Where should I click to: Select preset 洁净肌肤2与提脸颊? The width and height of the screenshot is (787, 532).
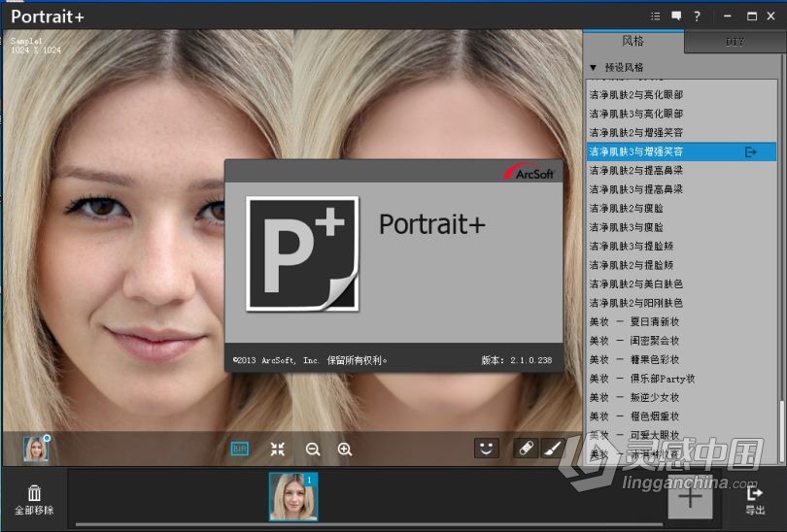pyautogui.click(x=681, y=265)
